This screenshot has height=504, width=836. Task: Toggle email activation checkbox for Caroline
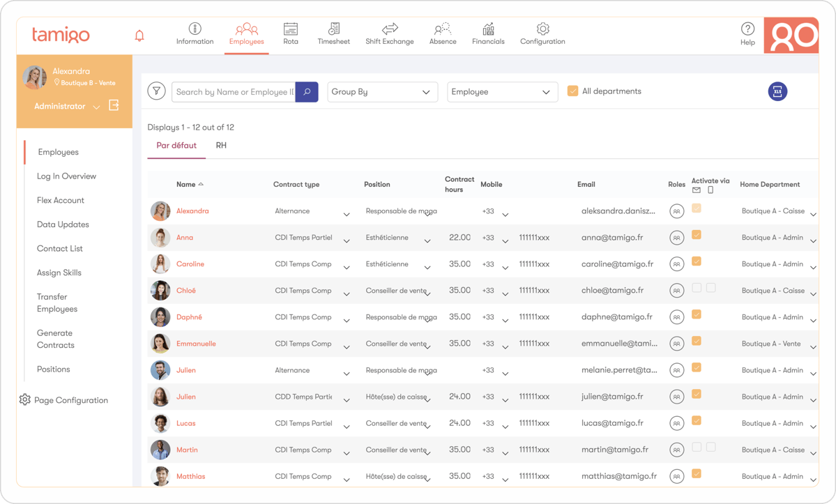tap(697, 261)
